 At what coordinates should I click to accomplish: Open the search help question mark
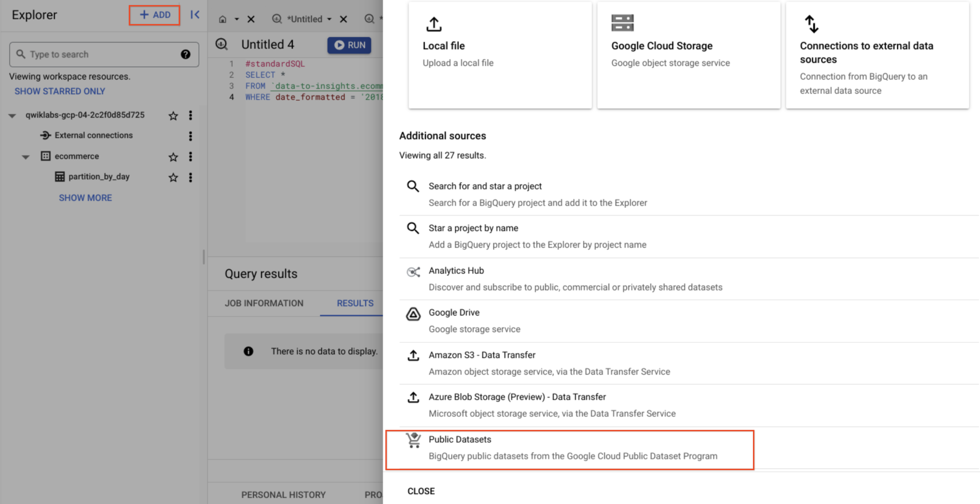pos(185,54)
